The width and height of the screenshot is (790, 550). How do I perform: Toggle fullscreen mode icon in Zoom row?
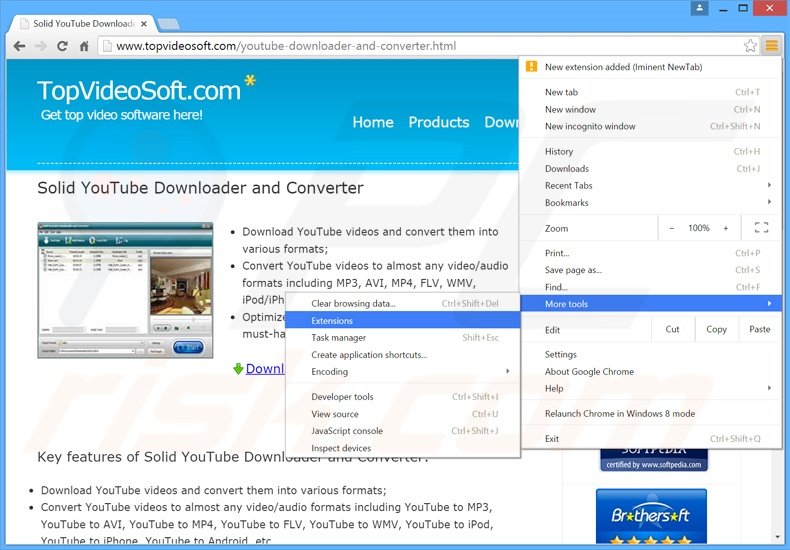pyautogui.click(x=761, y=228)
